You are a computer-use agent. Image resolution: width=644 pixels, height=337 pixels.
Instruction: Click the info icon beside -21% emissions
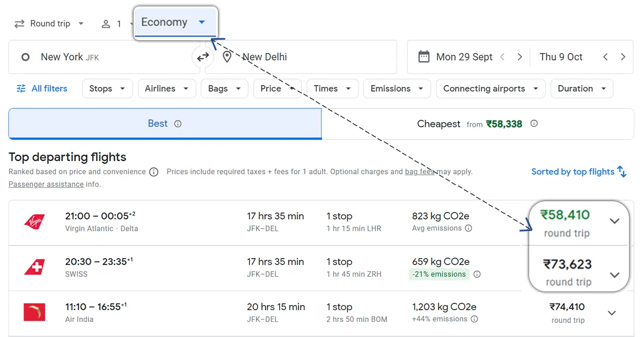(x=477, y=274)
